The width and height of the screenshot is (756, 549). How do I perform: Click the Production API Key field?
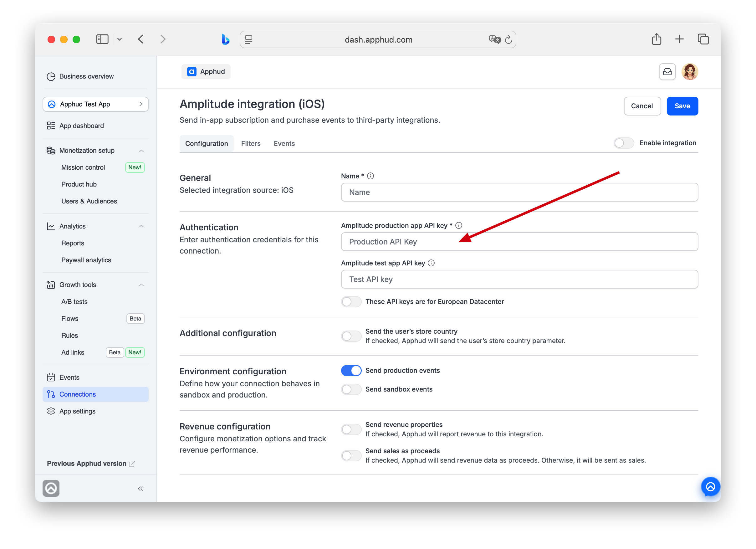pos(519,242)
